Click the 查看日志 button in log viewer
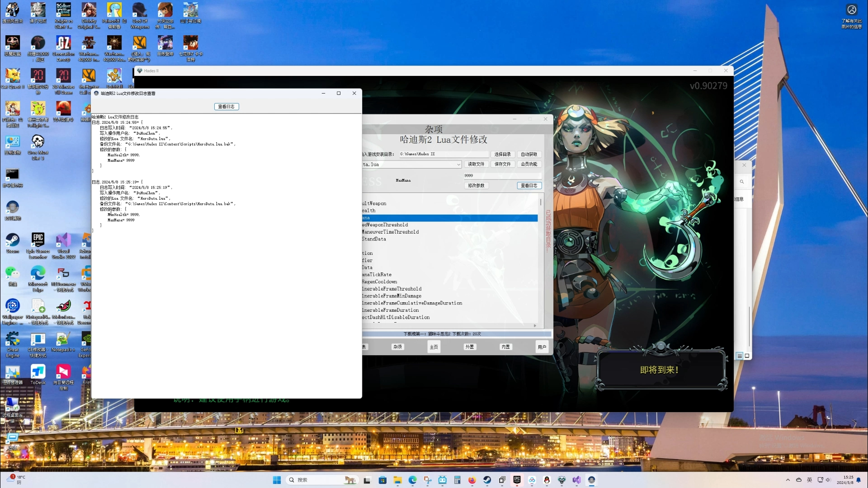The image size is (868, 488). tap(226, 107)
